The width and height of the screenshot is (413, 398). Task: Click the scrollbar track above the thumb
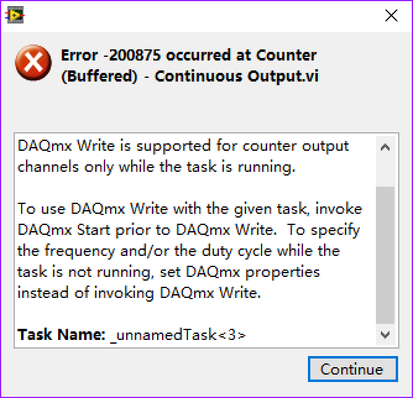[385, 172]
